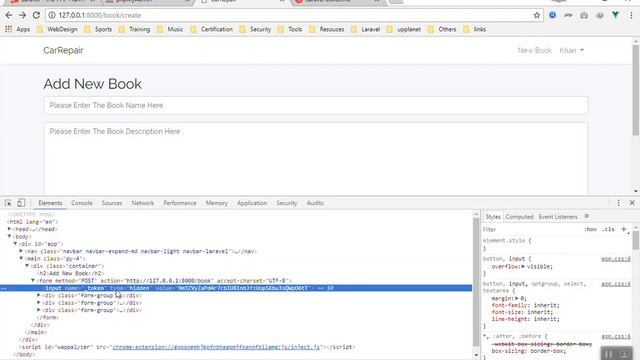
Task: Click the camera extension icon
Action: pyautogui.click(x=584, y=15)
